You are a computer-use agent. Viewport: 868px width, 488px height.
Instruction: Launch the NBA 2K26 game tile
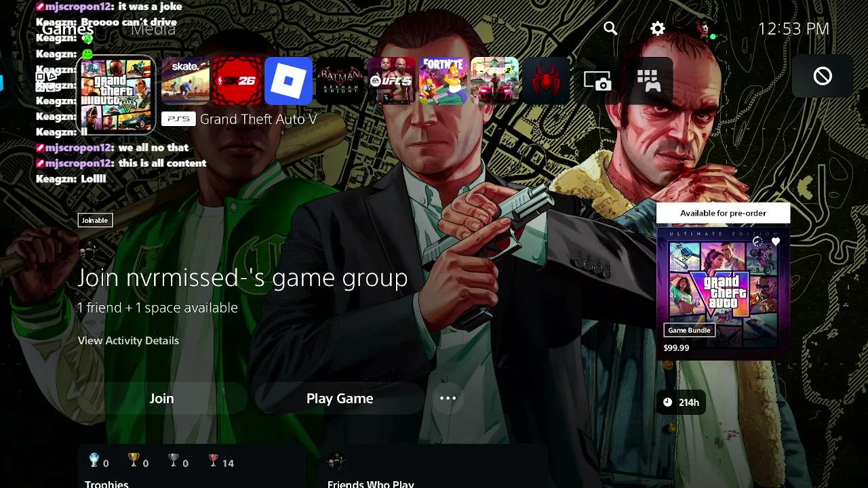(237, 81)
